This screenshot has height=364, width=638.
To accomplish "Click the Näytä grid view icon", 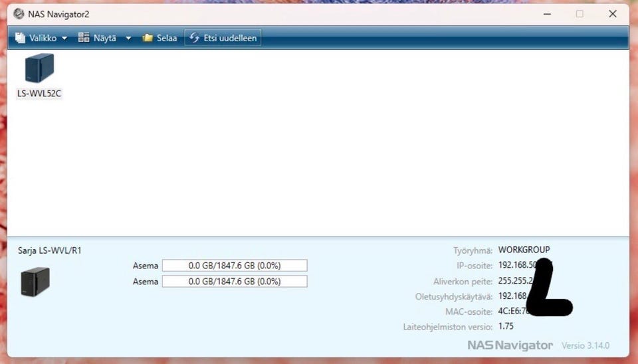I will pyautogui.click(x=84, y=37).
